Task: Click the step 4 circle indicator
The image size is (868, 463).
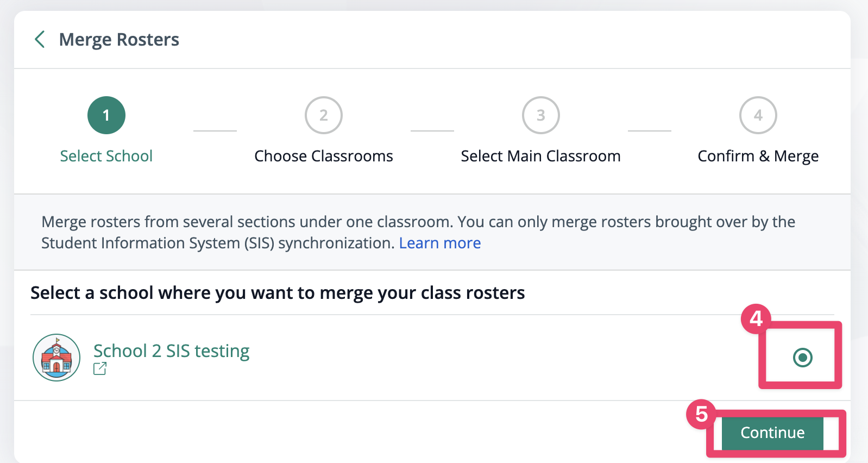Action: click(758, 115)
